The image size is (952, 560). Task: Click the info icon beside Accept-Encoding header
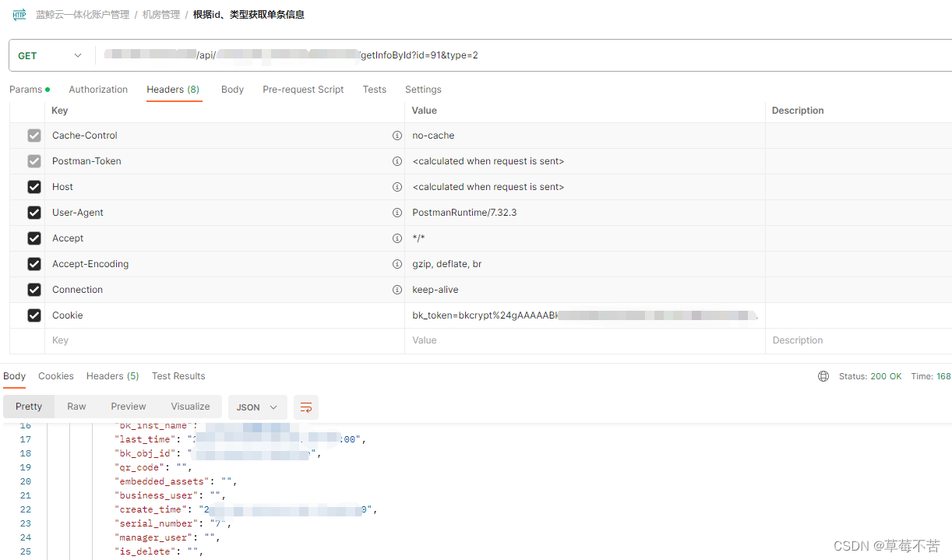pyautogui.click(x=397, y=263)
